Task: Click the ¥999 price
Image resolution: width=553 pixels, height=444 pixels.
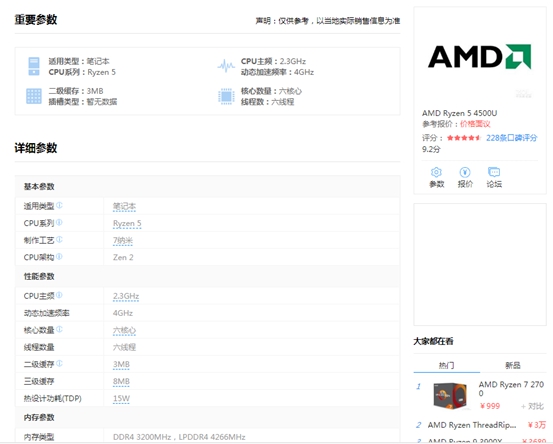Action: [490, 406]
